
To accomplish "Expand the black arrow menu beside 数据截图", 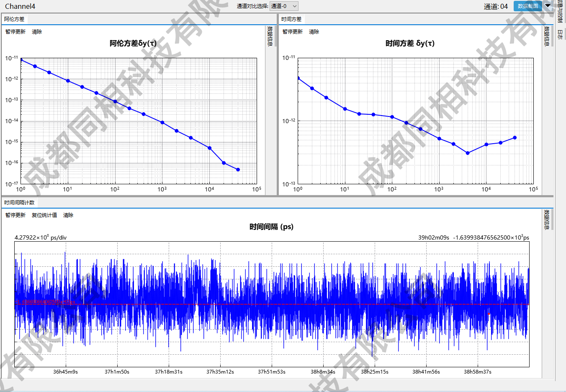I will pos(548,6).
